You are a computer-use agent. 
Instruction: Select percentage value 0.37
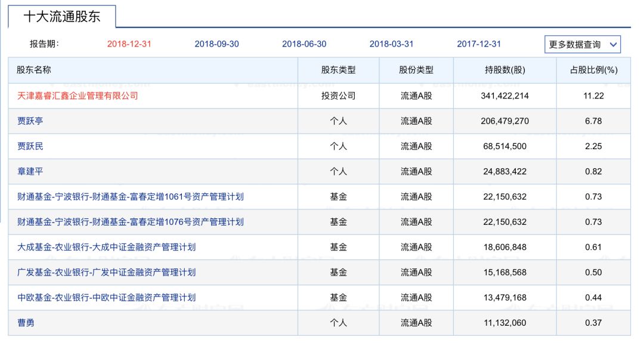pos(593,323)
